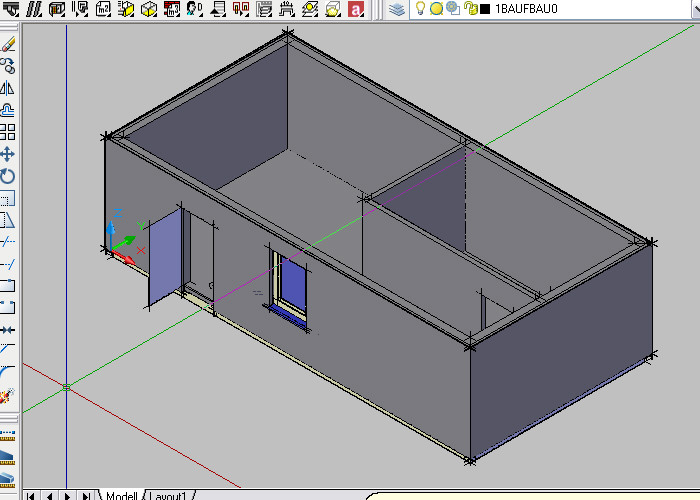Click the blue window in the front wall
This screenshot has width=700, height=500.
[293, 284]
